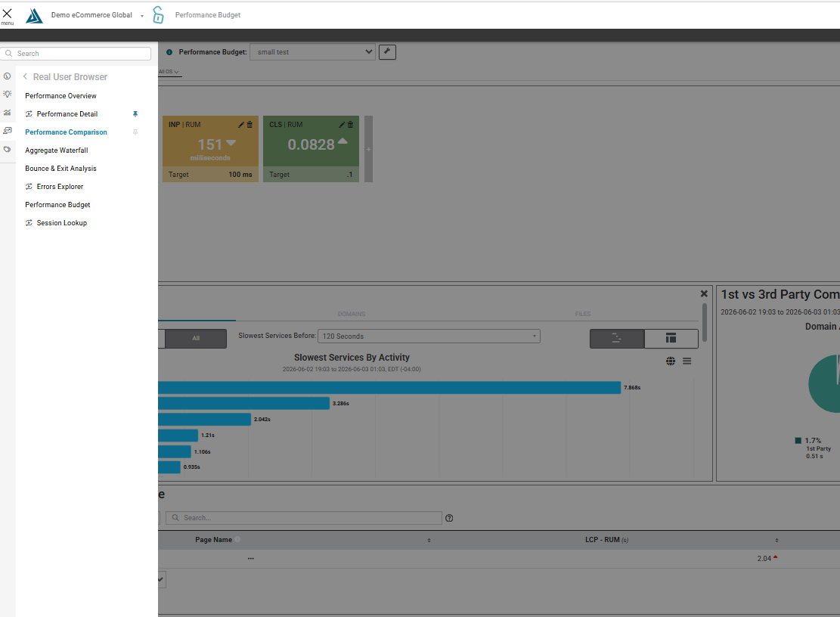Click the blue sail logo in header
The width and height of the screenshot is (840, 617).
(x=34, y=16)
